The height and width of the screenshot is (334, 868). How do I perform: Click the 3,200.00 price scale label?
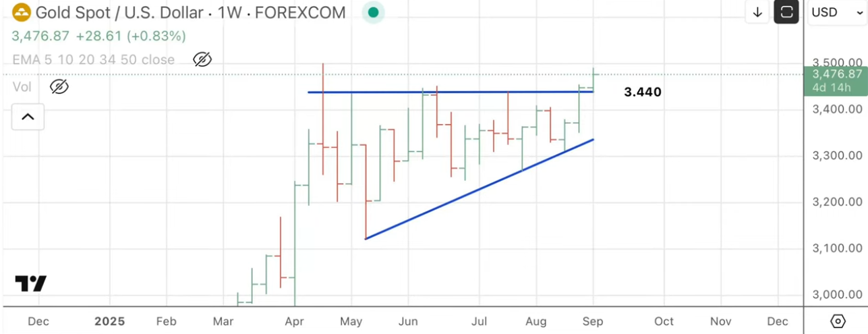(837, 202)
